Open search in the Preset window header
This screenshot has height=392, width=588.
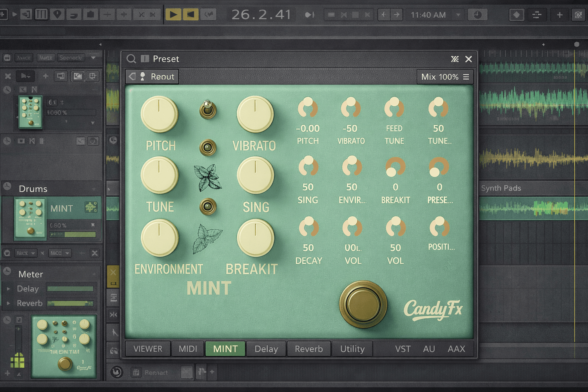(x=131, y=59)
